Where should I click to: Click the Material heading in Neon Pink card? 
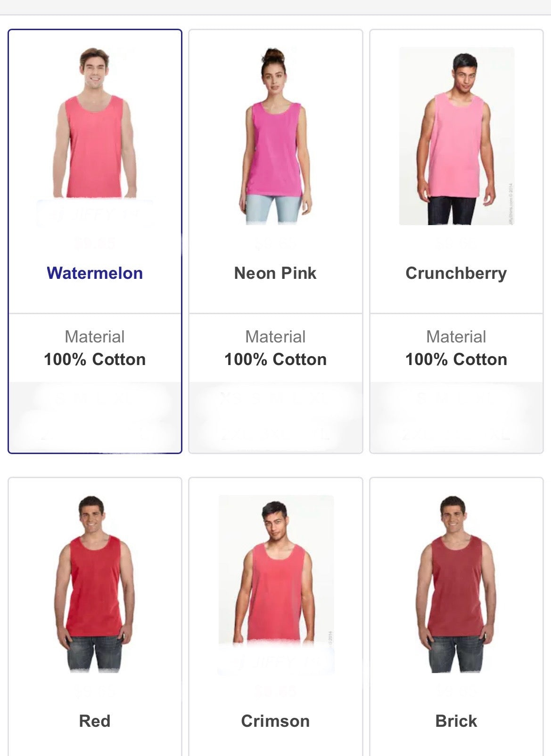[275, 337]
